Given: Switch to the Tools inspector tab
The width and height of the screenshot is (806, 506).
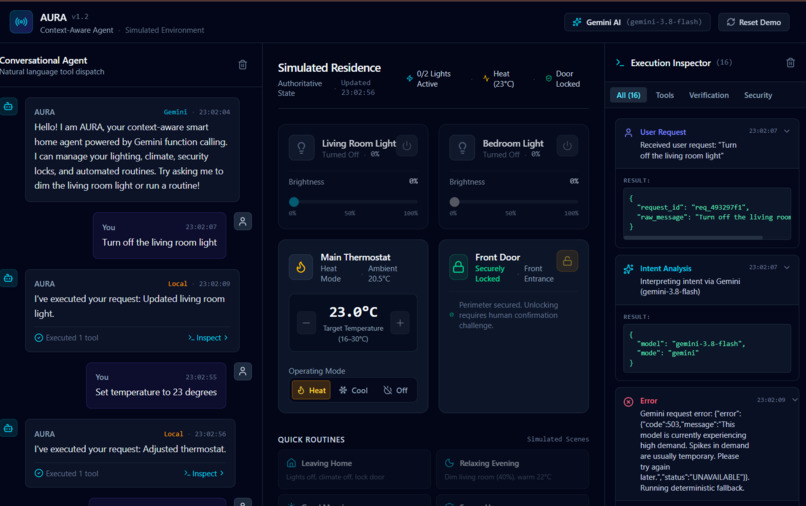Looking at the screenshot, I should pyautogui.click(x=665, y=95).
